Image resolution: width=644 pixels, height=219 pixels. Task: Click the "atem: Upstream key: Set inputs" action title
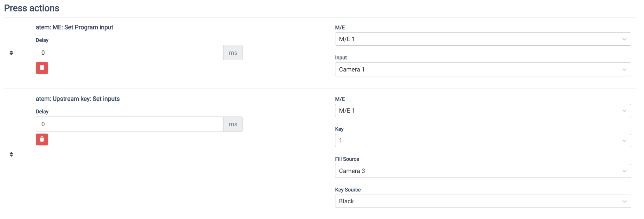(77, 99)
